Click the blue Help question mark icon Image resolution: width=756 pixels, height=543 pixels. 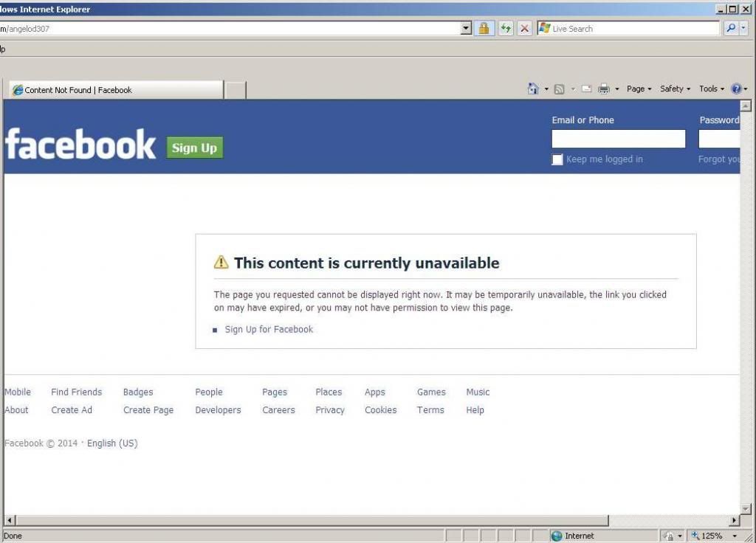pos(736,89)
